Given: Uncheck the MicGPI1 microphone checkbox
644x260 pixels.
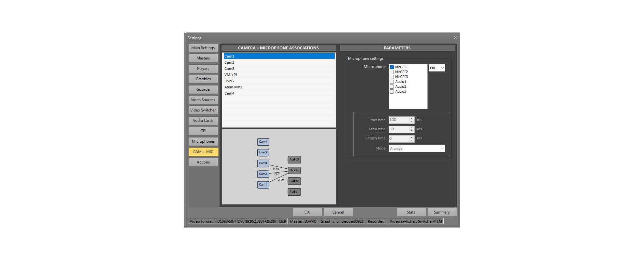Looking at the screenshot, I should (392, 67).
